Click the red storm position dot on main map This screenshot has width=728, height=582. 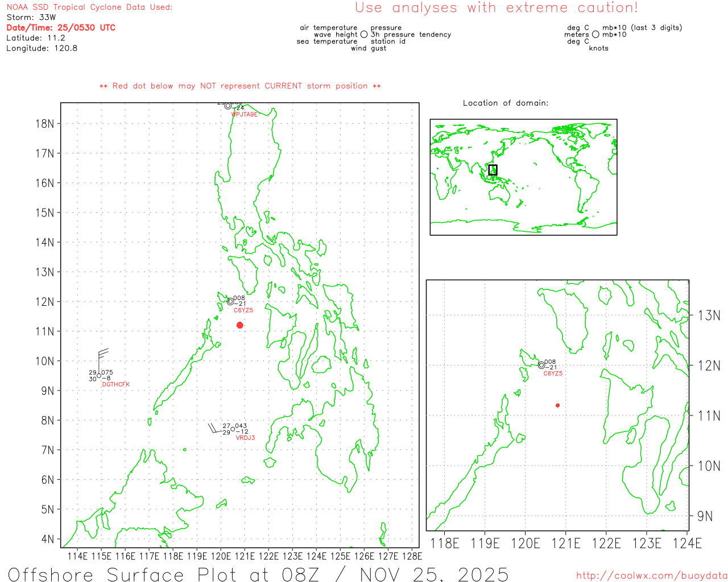(x=240, y=325)
